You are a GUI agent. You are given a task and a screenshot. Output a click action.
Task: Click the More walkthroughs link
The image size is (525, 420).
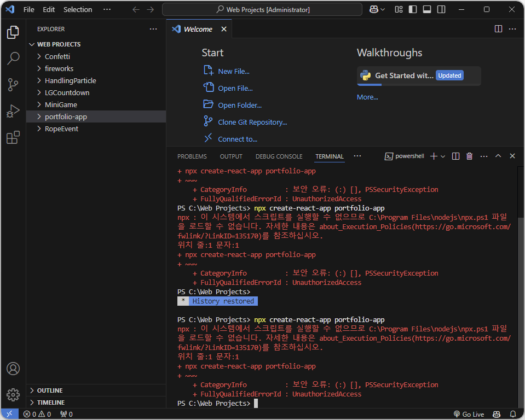point(367,97)
